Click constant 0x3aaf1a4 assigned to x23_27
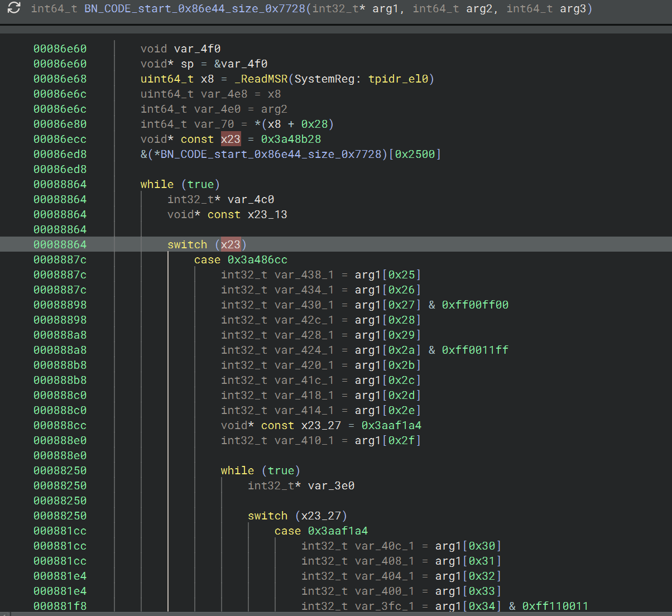672x616 pixels. (x=391, y=425)
